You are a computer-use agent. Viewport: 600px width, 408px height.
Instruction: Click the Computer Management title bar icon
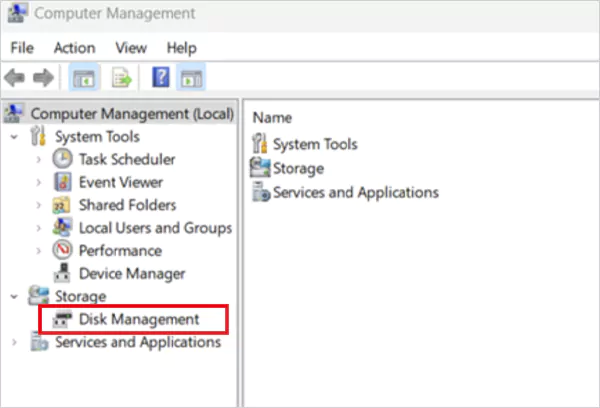click(17, 13)
